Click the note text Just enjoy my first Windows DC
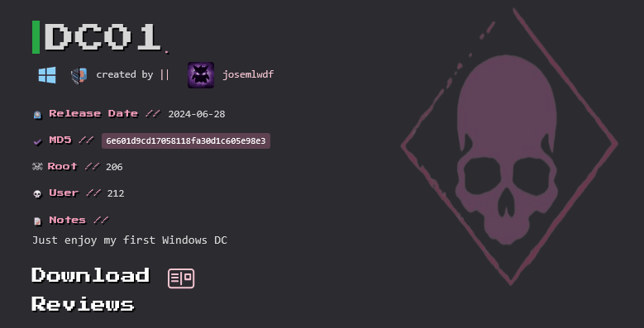The image size is (644, 328). 130,240
